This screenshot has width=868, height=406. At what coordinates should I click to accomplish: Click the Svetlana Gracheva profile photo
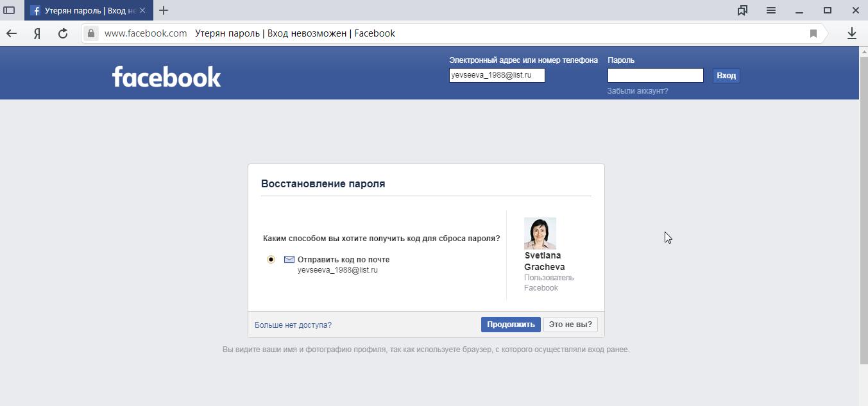tap(540, 233)
